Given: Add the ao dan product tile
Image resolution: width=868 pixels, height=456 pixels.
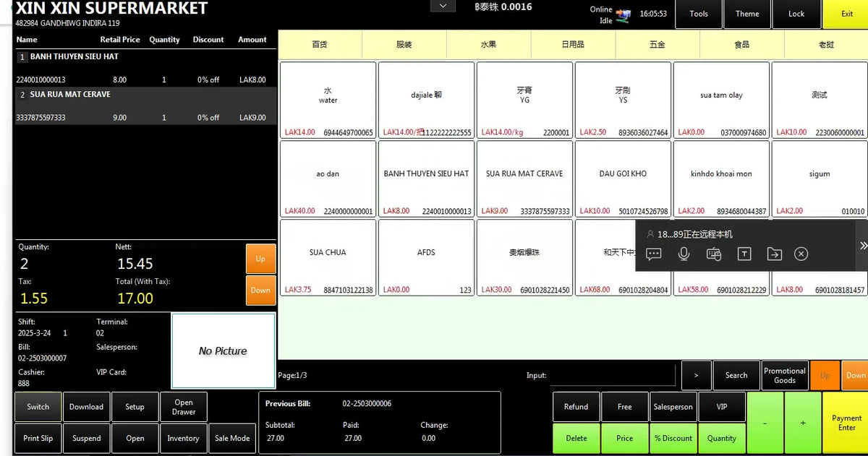Looking at the screenshot, I should pos(328,178).
